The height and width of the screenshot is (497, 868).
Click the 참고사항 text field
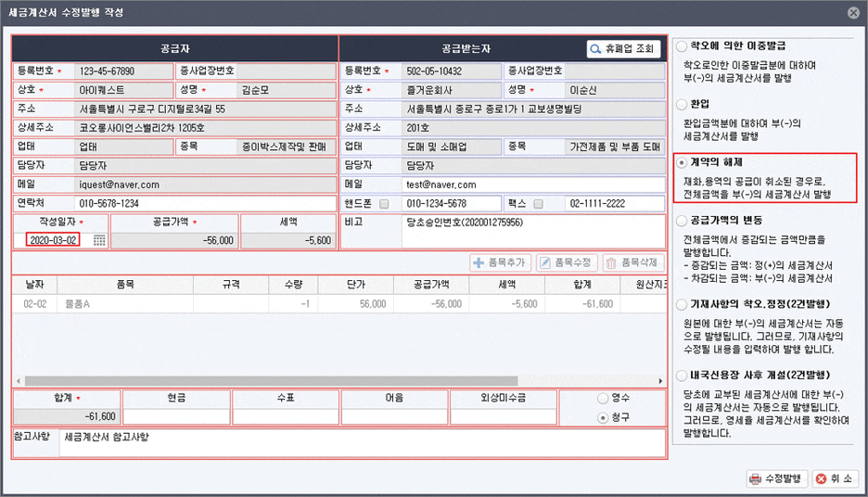tap(363, 443)
